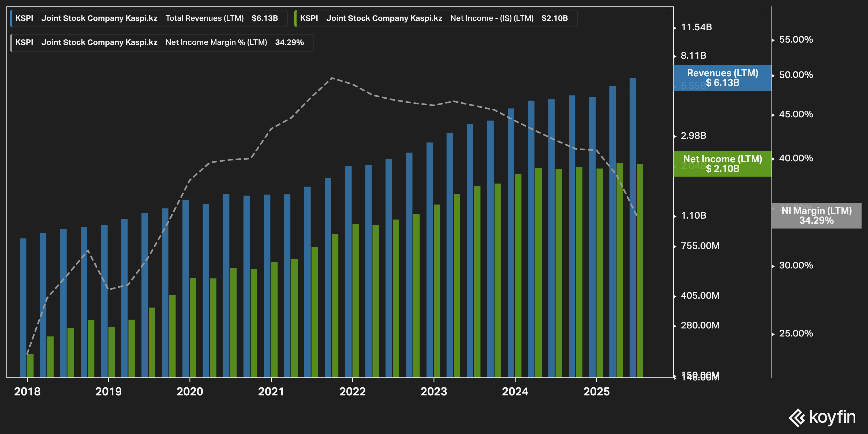Click the koyfin logo icon
This screenshot has width=868, height=434.
[796, 417]
